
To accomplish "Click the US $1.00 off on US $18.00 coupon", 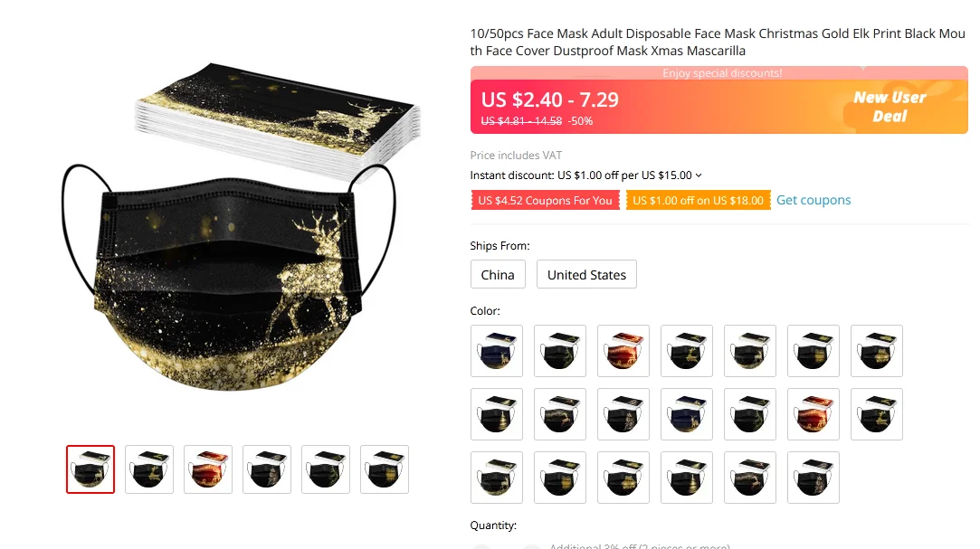I will (x=698, y=200).
